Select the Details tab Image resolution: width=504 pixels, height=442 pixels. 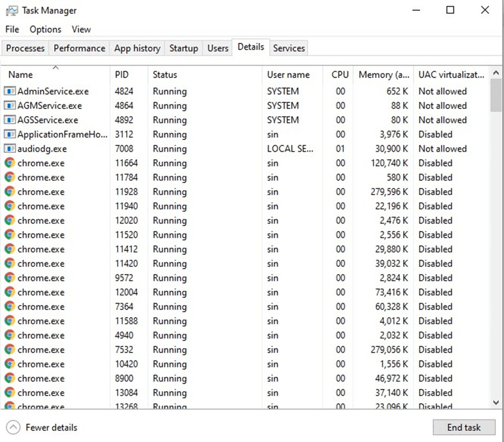[x=251, y=47]
